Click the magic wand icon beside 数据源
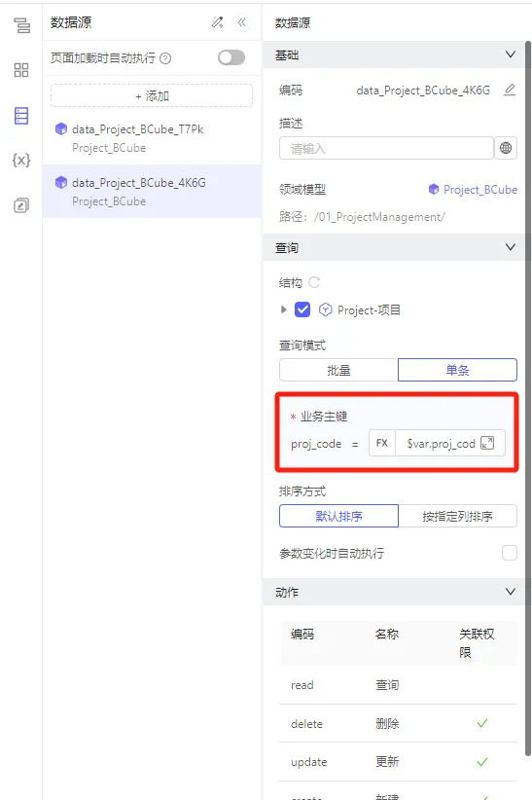The height and width of the screenshot is (800, 532). click(x=217, y=22)
